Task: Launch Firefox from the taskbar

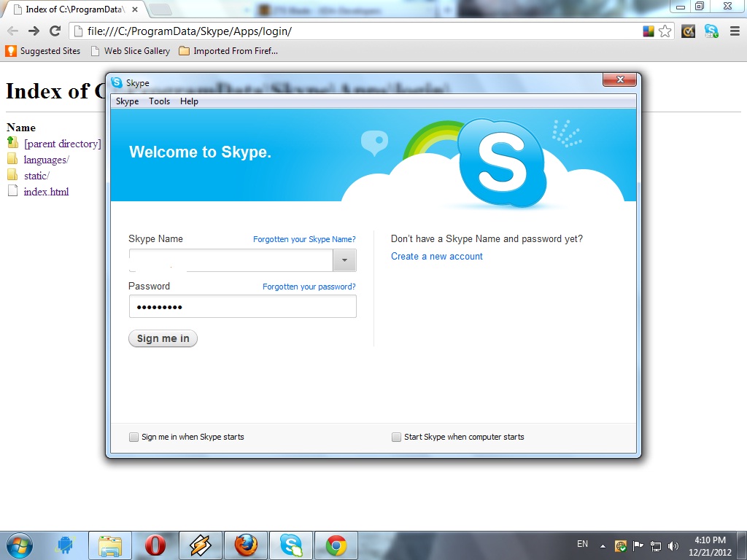Action: [x=246, y=545]
